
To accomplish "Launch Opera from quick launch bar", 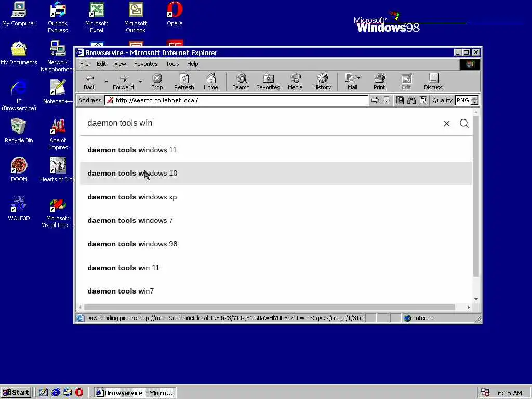I will click(79, 393).
